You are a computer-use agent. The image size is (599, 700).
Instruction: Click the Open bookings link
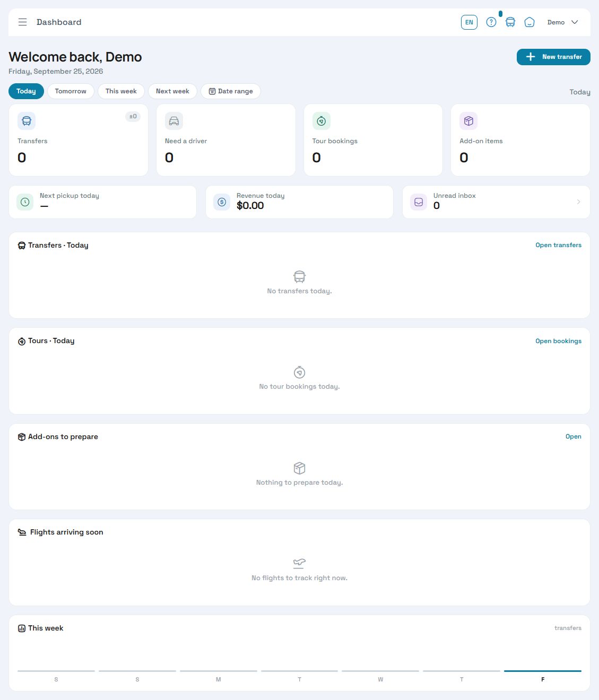click(x=558, y=341)
